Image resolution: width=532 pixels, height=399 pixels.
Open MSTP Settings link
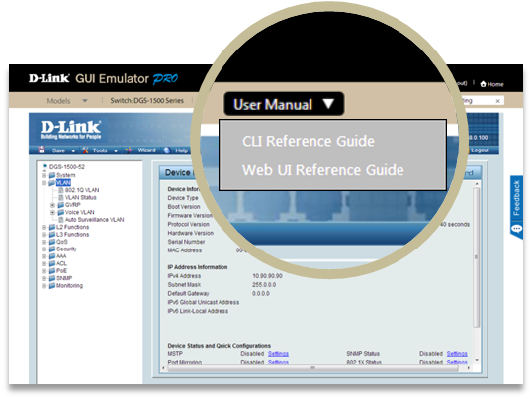pos(278,354)
